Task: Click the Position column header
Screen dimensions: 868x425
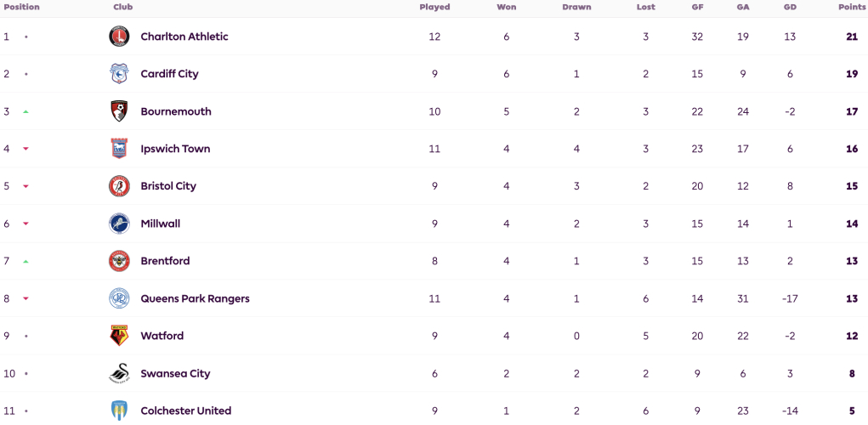Action: [21, 7]
